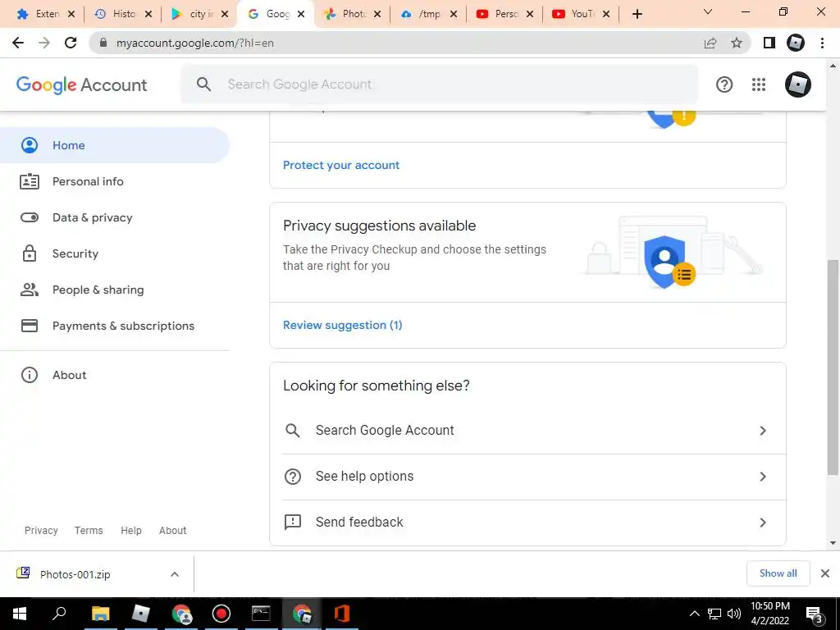
Task: Select Home in the sidebar
Action: pyautogui.click(x=115, y=145)
